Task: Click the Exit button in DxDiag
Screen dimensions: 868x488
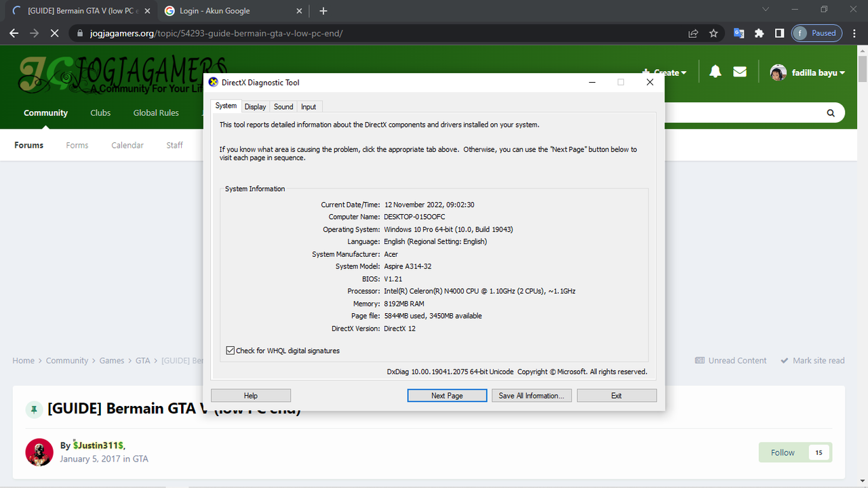Action: (616, 395)
